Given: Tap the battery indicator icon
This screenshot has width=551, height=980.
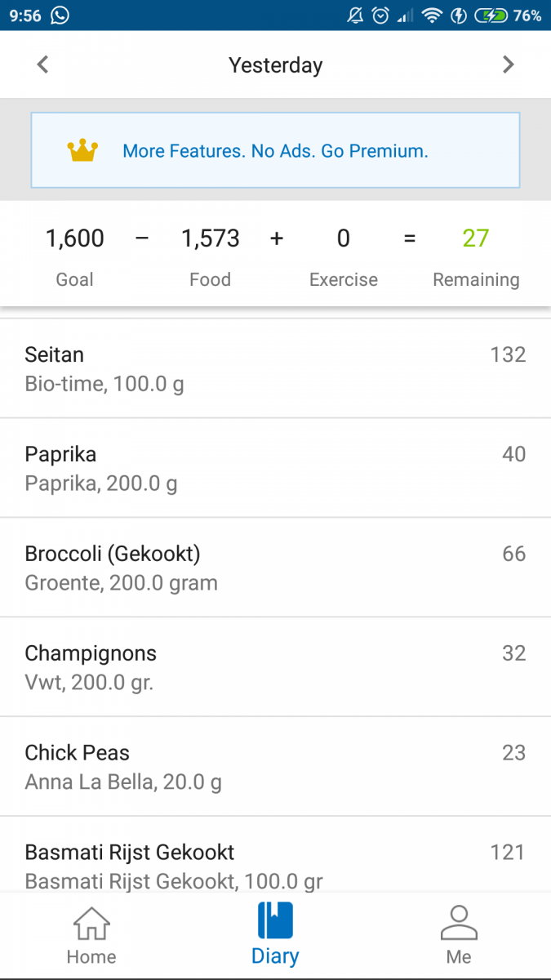Looking at the screenshot, I should 492,15.
